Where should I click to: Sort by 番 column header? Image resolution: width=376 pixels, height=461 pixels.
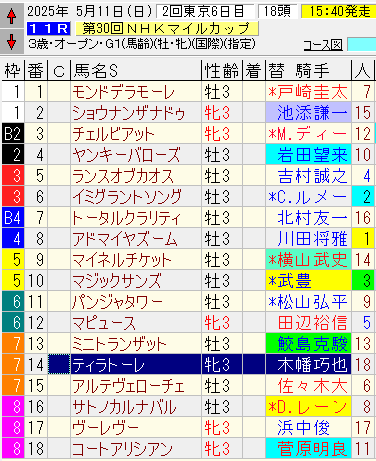pos(36,71)
